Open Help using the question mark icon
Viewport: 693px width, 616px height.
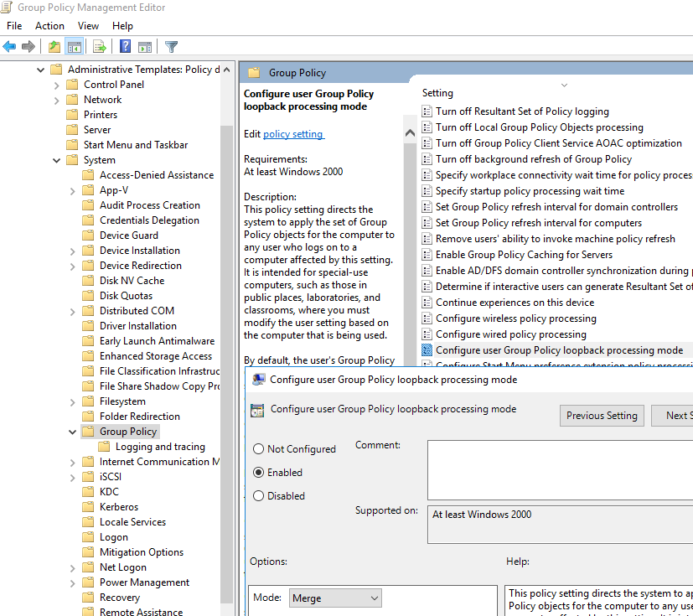(x=125, y=46)
